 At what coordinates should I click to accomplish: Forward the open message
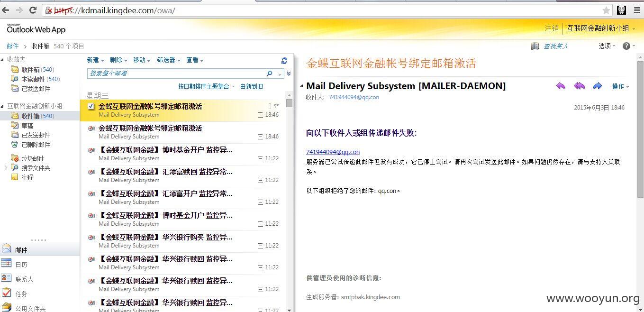(598, 86)
